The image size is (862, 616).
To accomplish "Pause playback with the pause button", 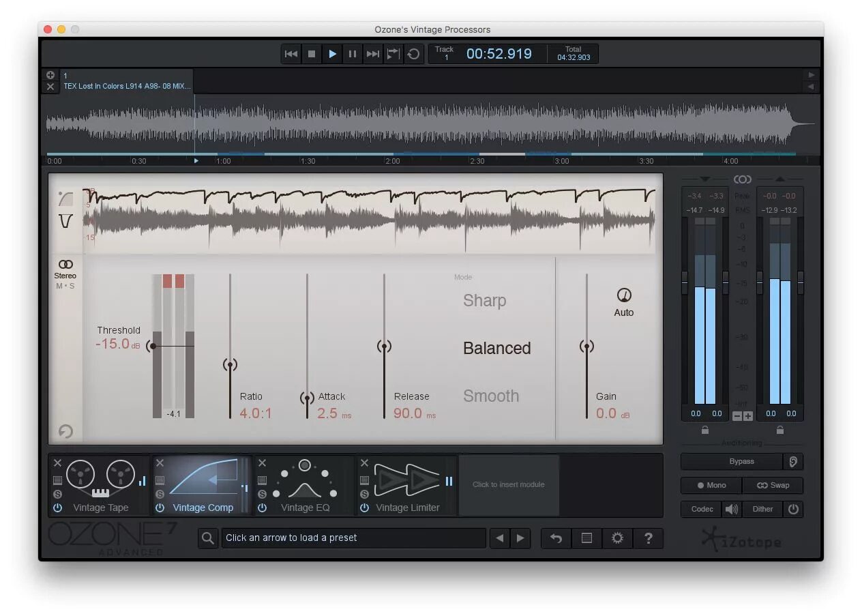I will coord(353,54).
